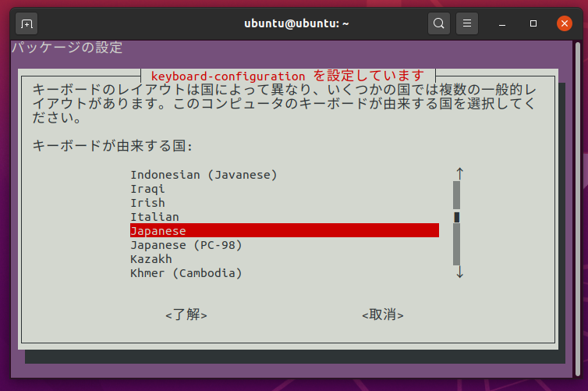Open the terminal hamburger menu
The width and height of the screenshot is (588, 391).
467,23
